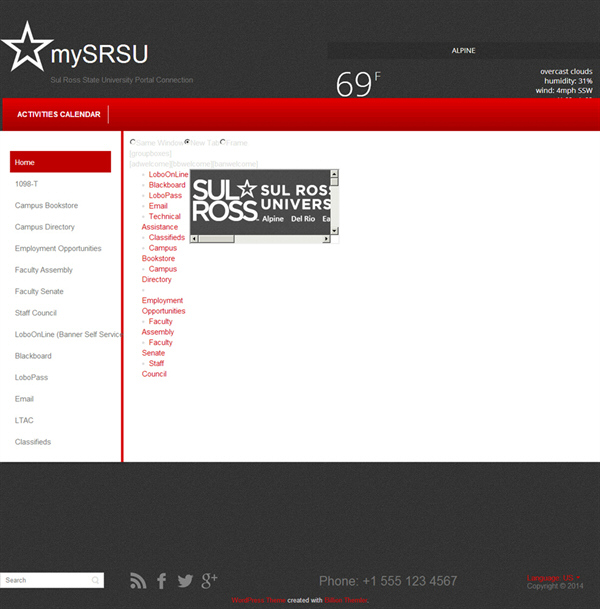This screenshot has height=609, width=600.
Task: Open Activities Calendar menu item
Action: coord(58,114)
